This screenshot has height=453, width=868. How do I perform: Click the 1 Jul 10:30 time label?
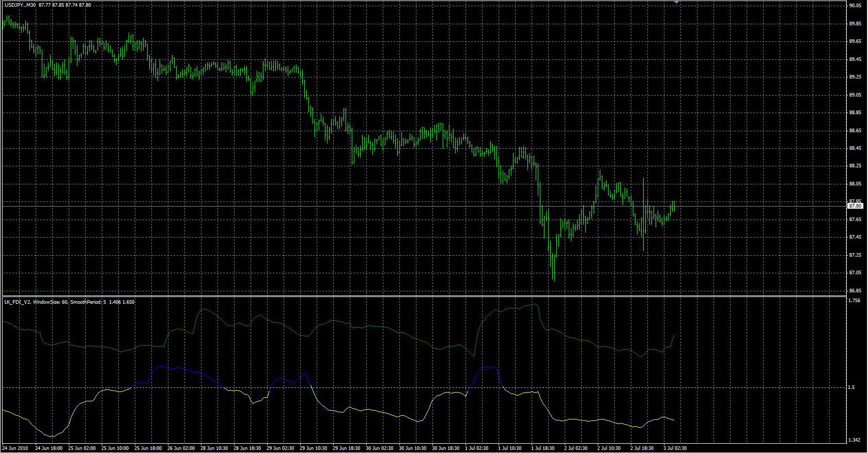pos(510,448)
